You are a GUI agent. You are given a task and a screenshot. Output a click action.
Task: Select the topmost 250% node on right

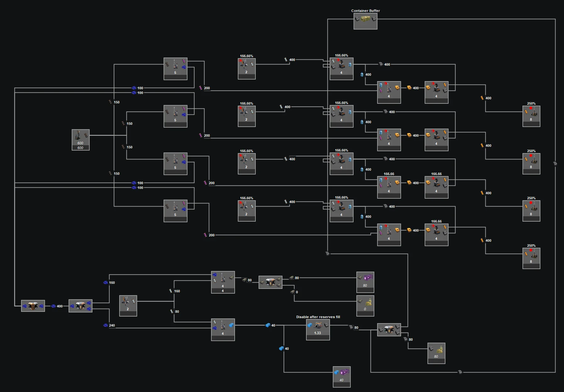(531, 116)
